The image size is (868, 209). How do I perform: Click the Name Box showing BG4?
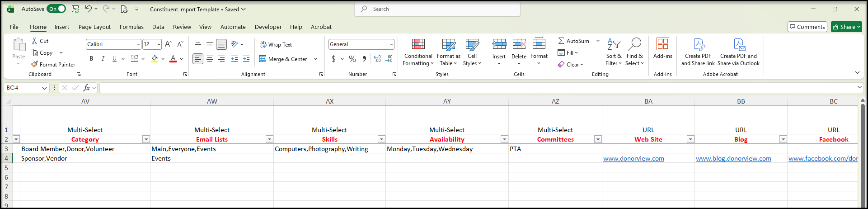(x=26, y=88)
